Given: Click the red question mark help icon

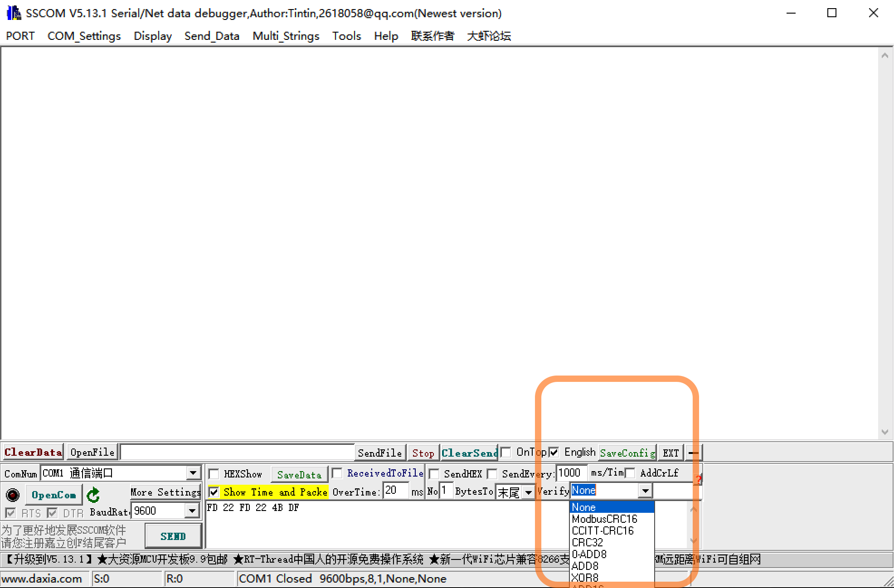Looking at the screenshot, I should click(699, 479).
